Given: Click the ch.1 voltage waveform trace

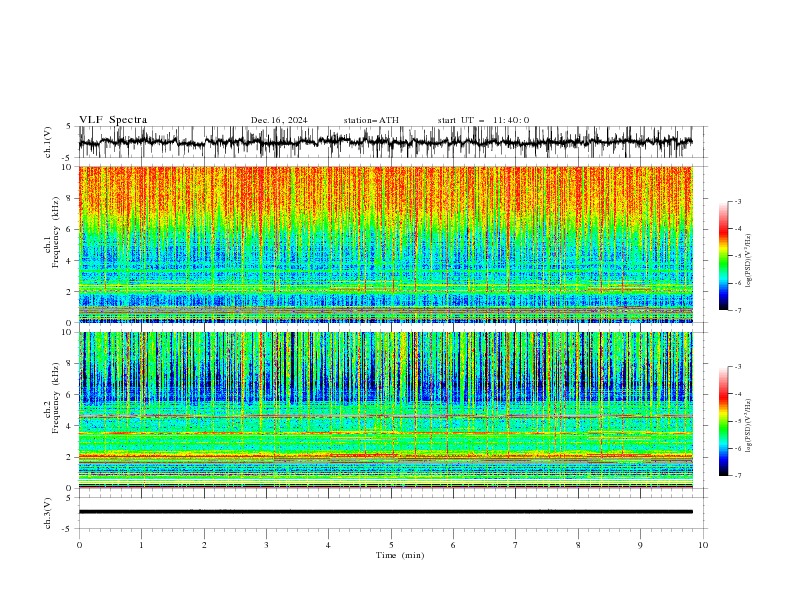Looking at the screenshot, I should 385,142.
